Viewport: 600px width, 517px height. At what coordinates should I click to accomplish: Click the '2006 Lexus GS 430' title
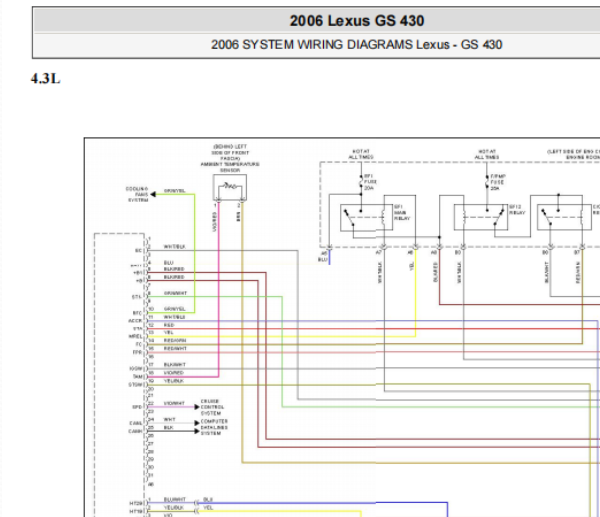(x=357, y=21)
